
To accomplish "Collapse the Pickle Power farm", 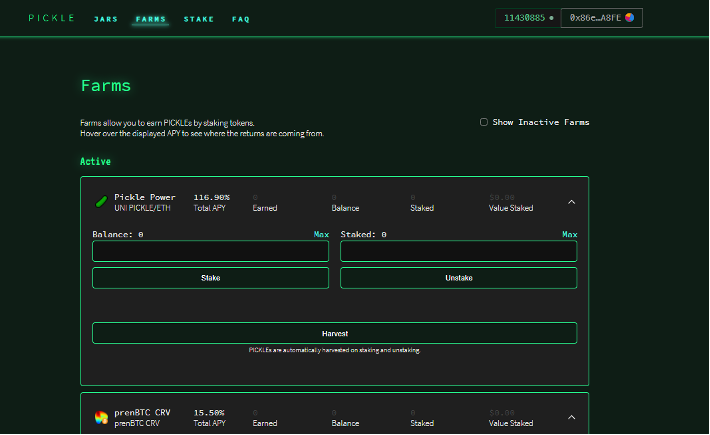I will click(571, 202).
